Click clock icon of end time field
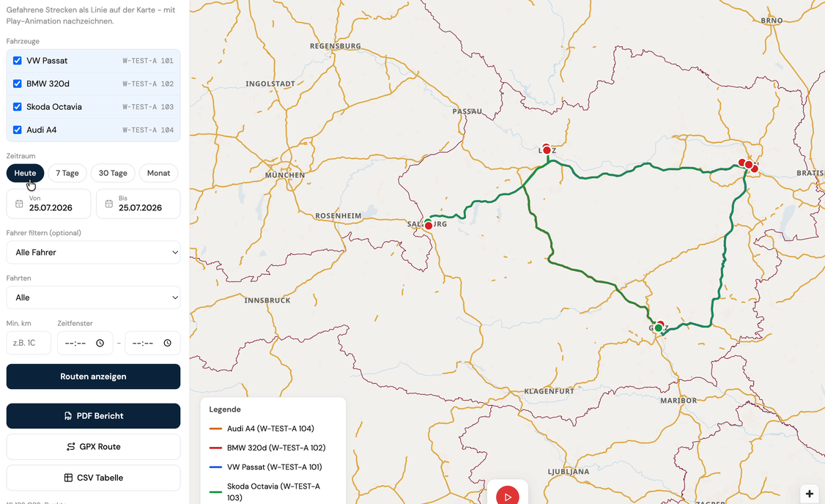 pos(167,343)
